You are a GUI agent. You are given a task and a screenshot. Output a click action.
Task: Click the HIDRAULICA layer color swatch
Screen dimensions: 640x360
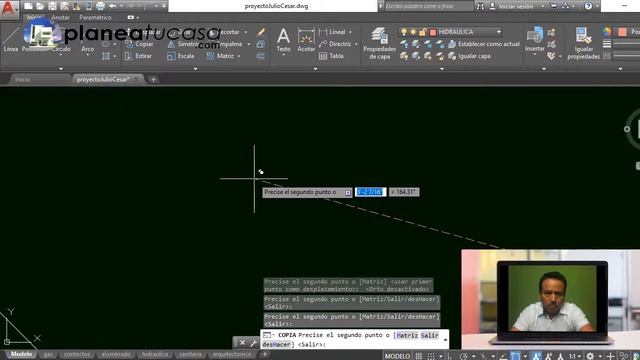point(433,32)
